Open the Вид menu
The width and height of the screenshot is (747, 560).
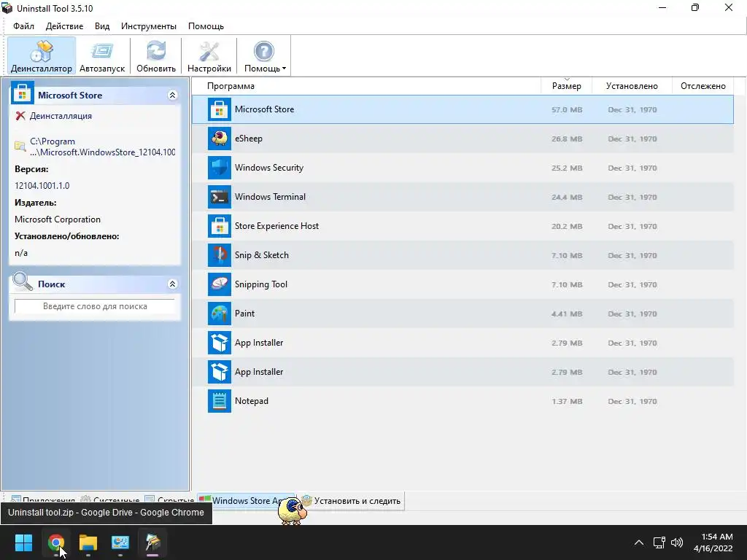tap(102, 26)
